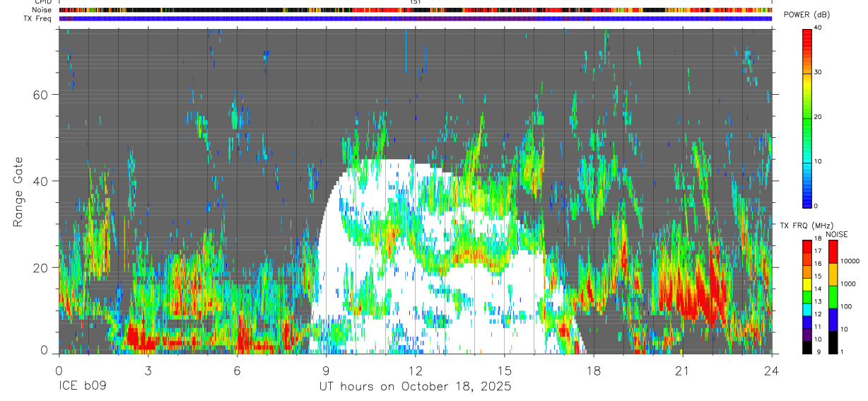Click the 6 tick on UT hours axis
Screen dimensions: 868x401
click(x=237, y=371)
